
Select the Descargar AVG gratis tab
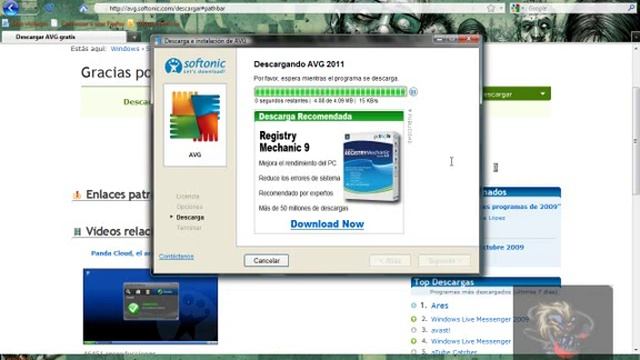[x=64, y=37]
